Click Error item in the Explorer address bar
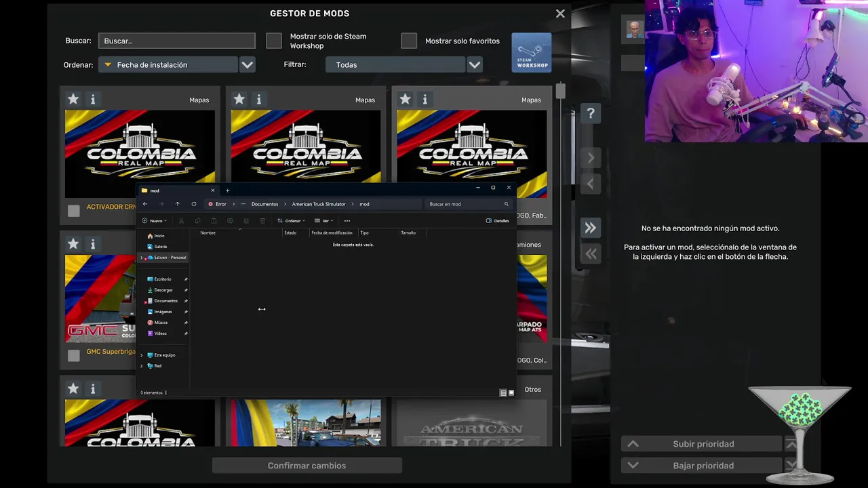Viewport: 868px width, 488px height. [x=217, y=204]
